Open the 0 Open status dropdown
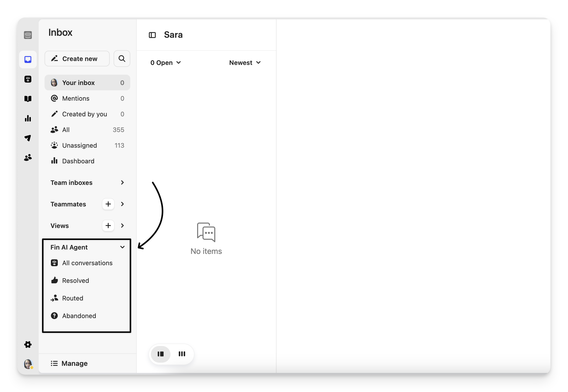Viewport: 568px width, 392px height. click(x=166, y=63)
